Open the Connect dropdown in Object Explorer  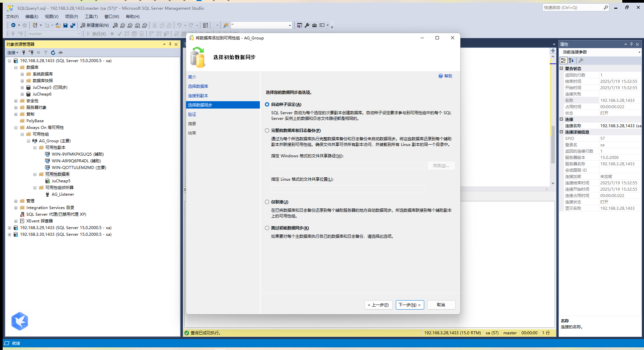click(x=13, y=52)
